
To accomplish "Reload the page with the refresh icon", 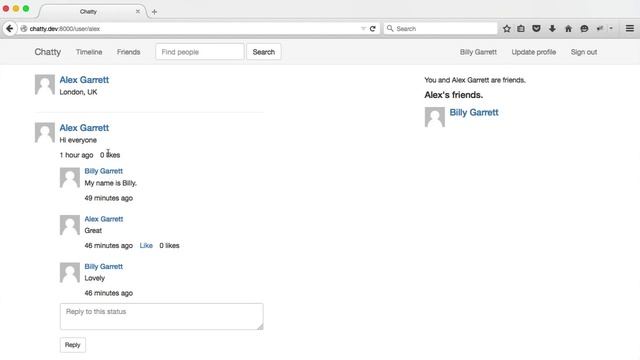I will 373,29.
